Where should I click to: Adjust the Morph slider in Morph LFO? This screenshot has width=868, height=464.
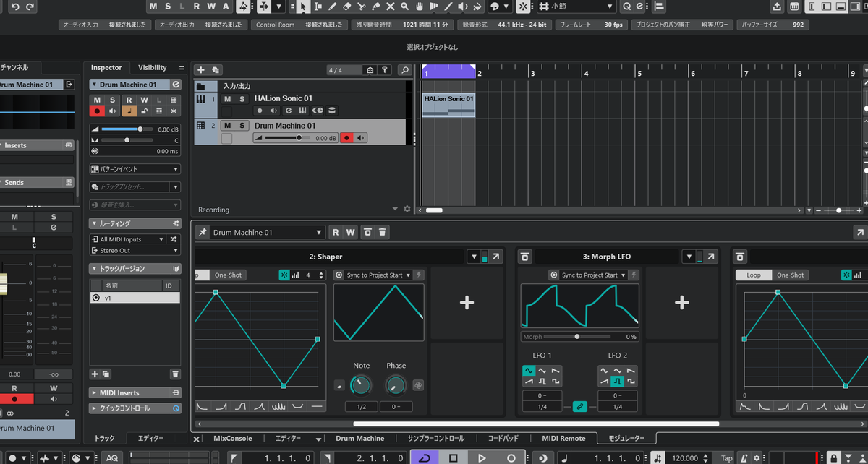pos(577,337)
